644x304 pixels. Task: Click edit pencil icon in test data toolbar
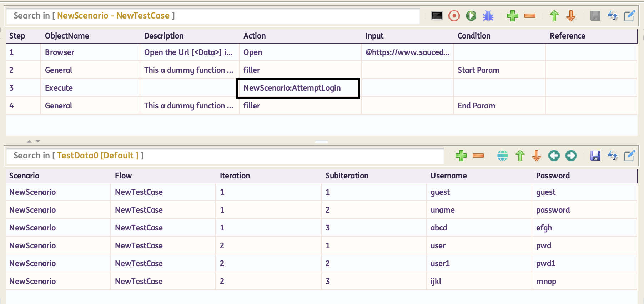pos(629,156)
